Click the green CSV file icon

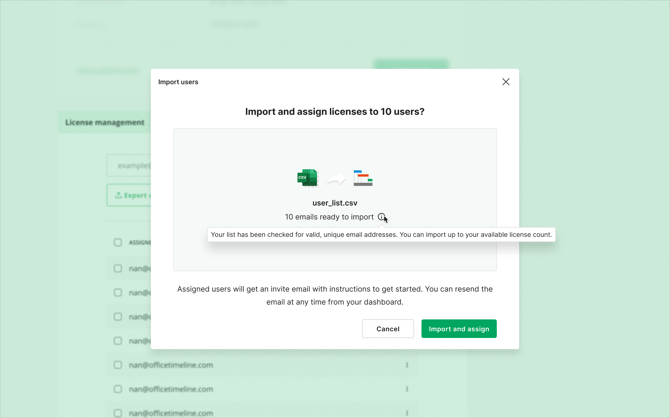tap(307, 178)
